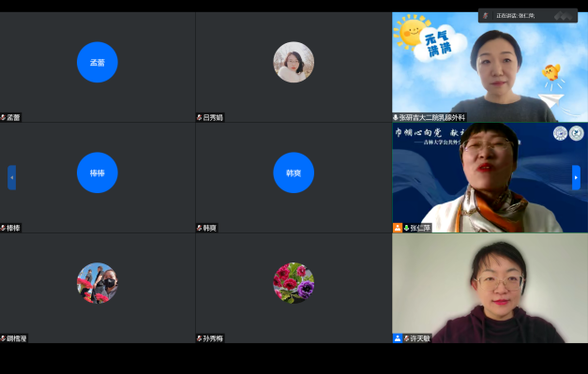Select the 韩爽 blue avatar circle
Screen dimensions: 588x374
294,172
